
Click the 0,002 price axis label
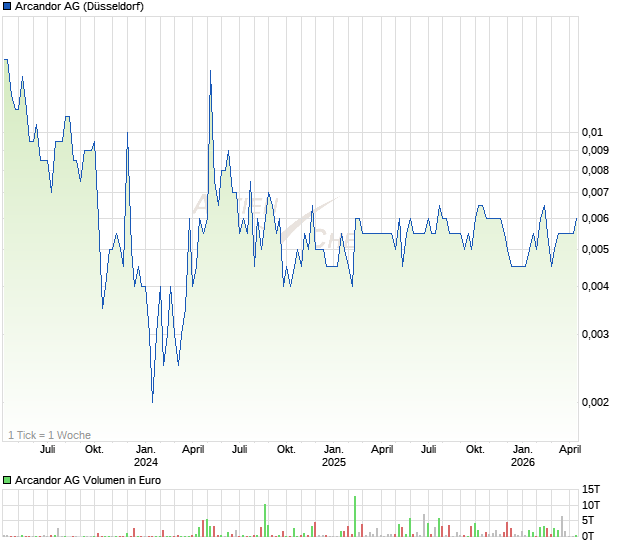595,402
